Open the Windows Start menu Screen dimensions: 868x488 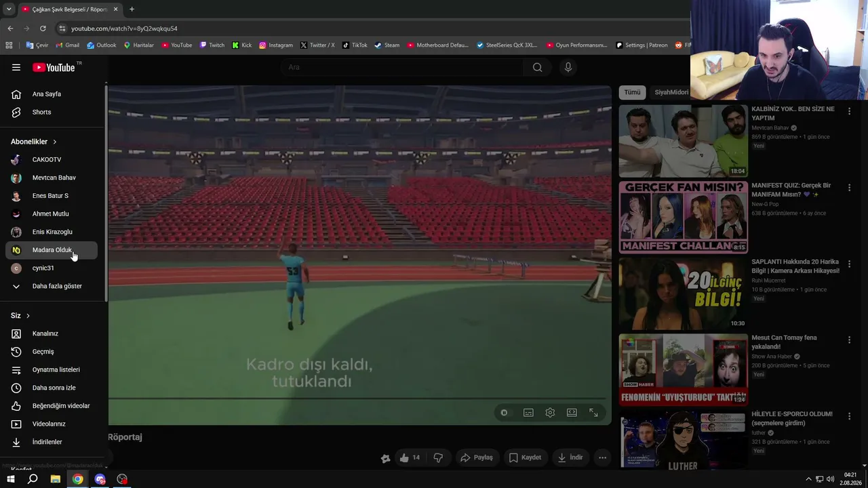tap(10, 479)
